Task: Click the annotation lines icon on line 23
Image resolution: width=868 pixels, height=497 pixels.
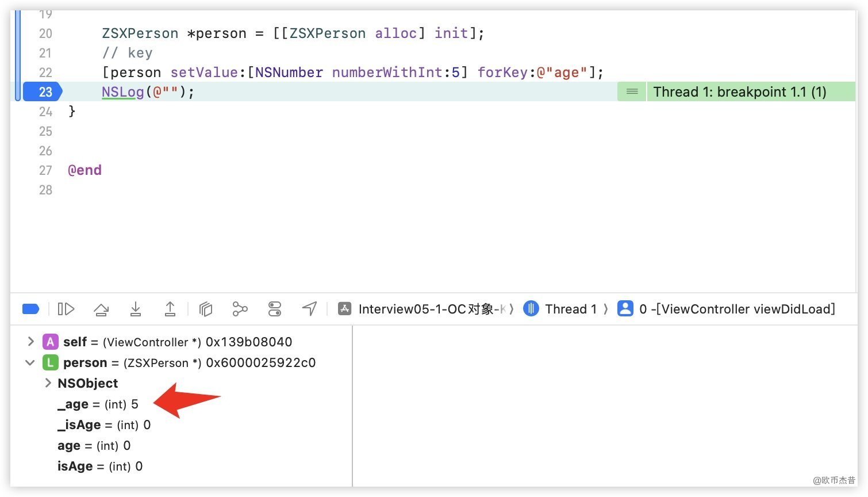Action: pos(632,92)
